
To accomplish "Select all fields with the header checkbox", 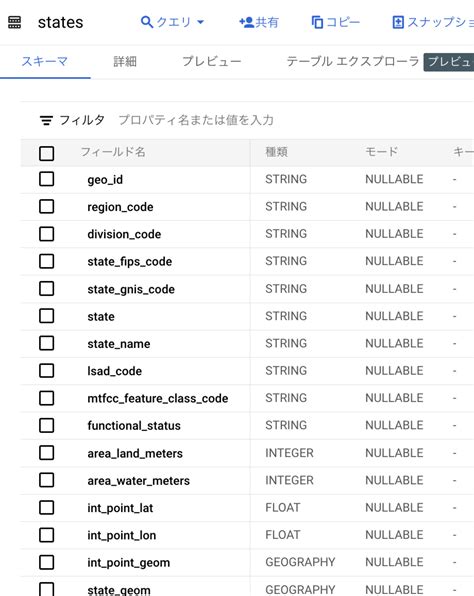I will coord(46,154).
